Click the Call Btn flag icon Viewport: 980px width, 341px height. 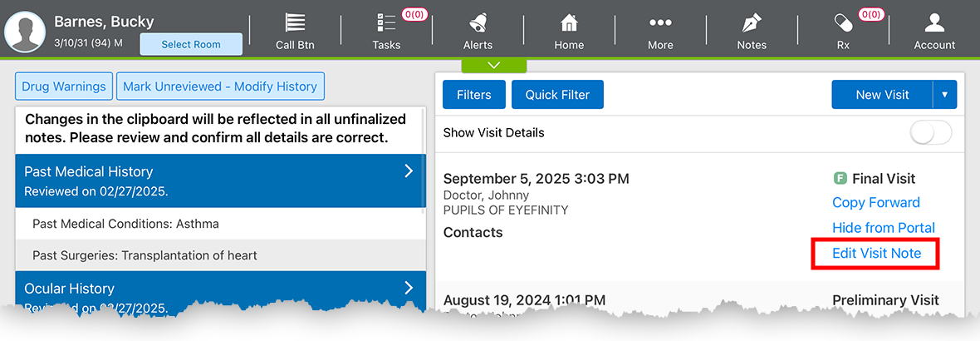point(295,23)
